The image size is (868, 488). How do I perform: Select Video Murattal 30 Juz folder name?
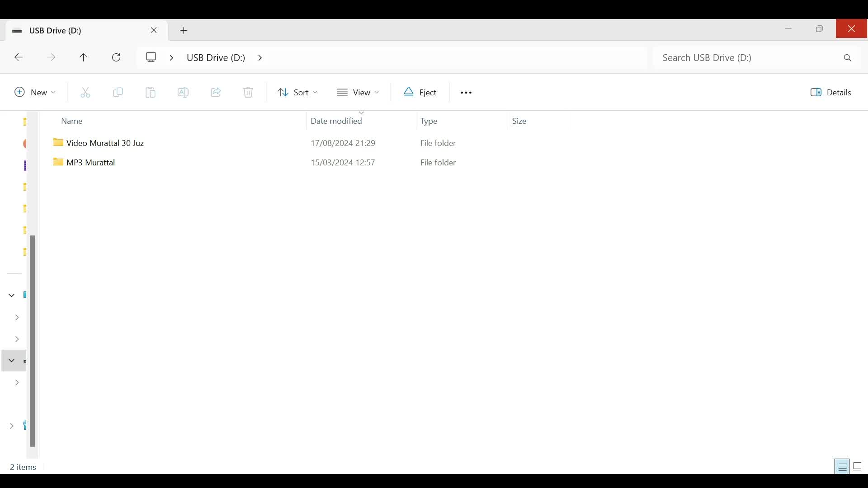point(105,143)
